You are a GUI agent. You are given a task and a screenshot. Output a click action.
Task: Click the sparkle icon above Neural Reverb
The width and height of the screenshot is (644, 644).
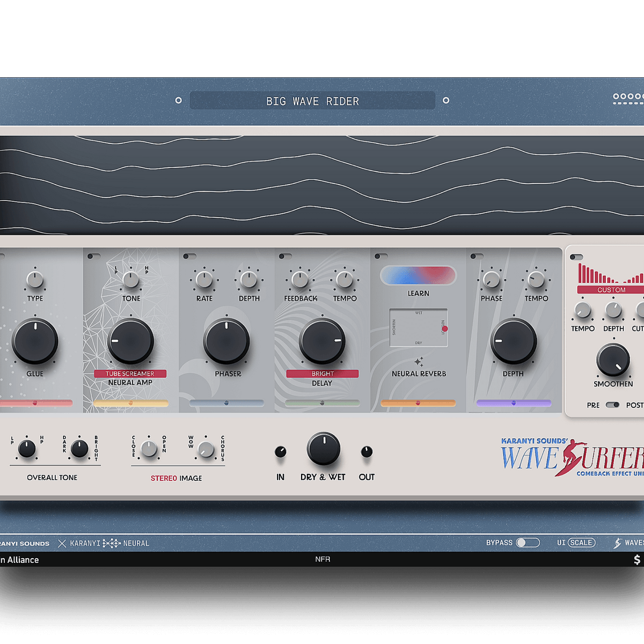click(x=419, y=361)
